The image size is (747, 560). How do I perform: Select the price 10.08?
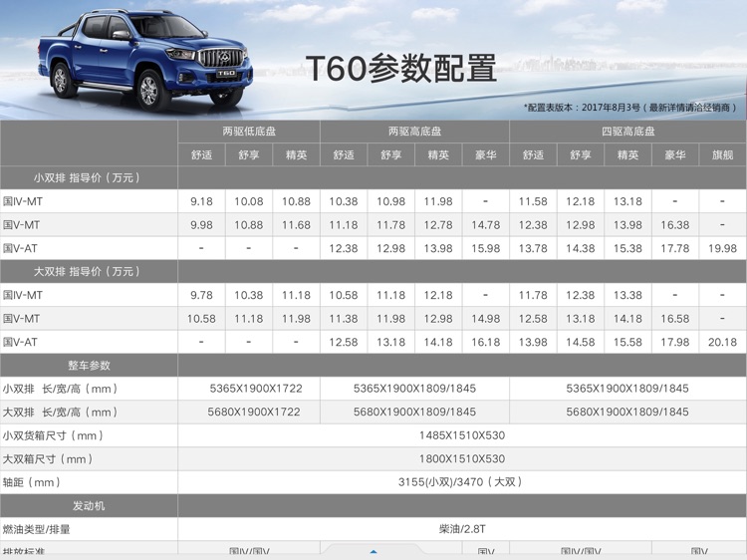(x=249, y=201)
